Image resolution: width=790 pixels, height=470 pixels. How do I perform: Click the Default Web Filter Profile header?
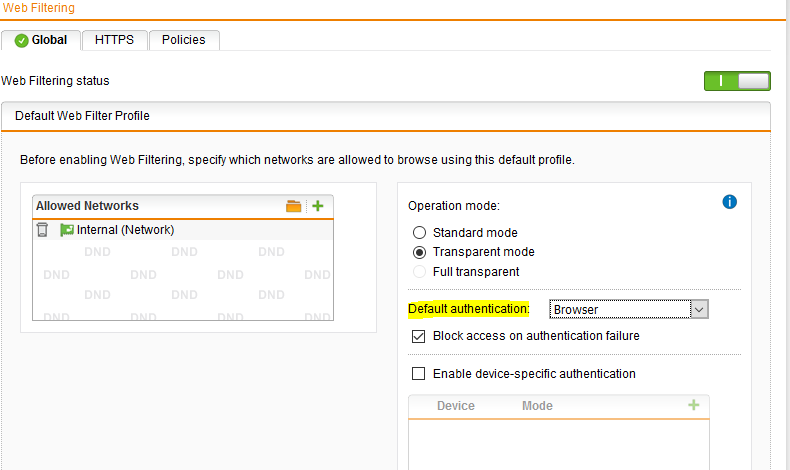pyautogui.click(x=386, y=116)
